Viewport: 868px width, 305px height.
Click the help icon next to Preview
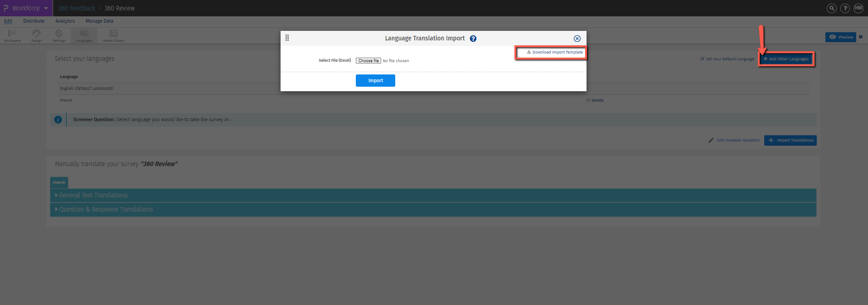861,37
